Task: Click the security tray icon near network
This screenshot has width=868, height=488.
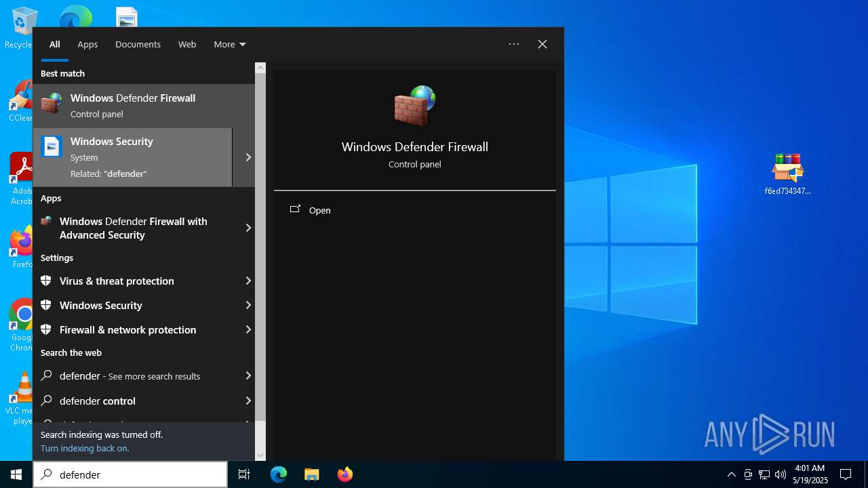Action: tap(748, 474)
